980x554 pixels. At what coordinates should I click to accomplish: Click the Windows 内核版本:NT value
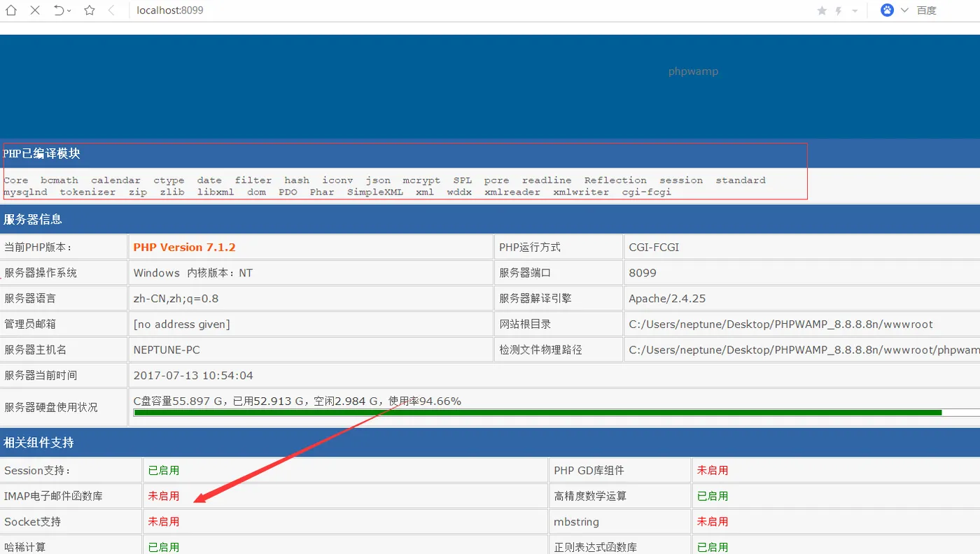(x=192, y=273)
